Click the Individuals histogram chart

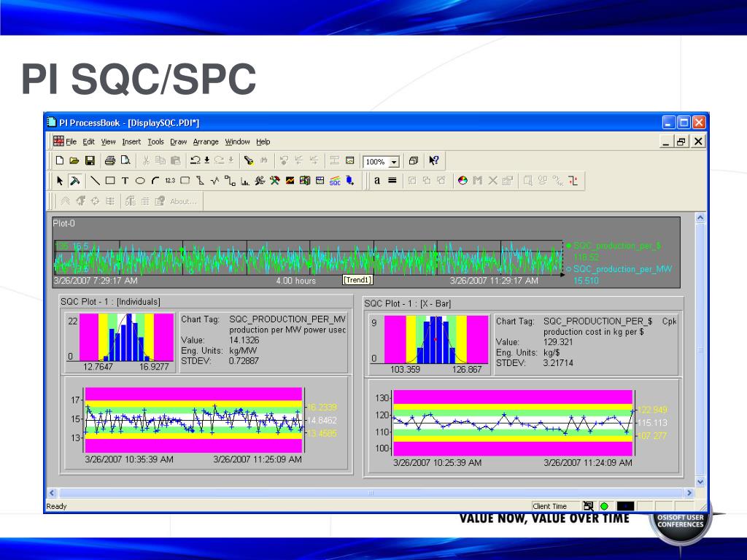[126, 337]
